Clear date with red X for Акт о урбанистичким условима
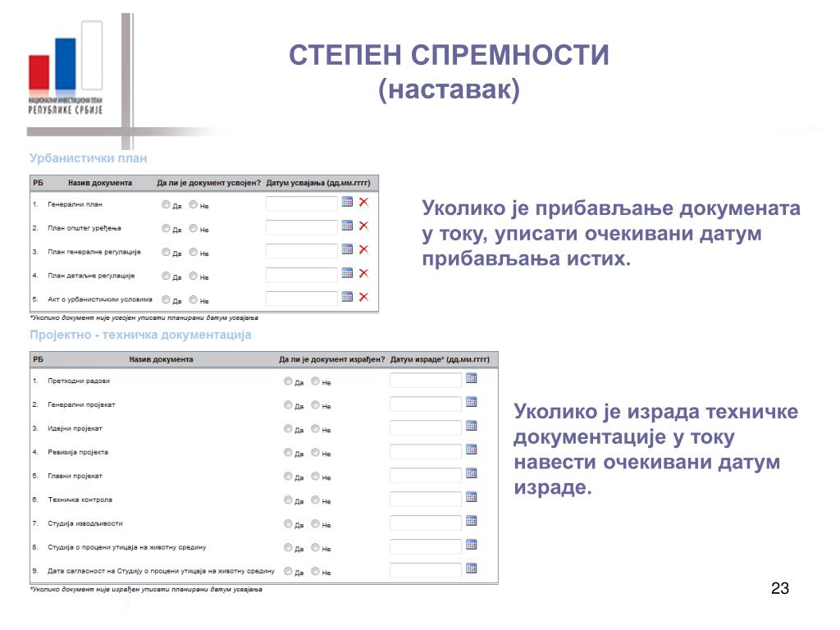 (x=363, y=297)
